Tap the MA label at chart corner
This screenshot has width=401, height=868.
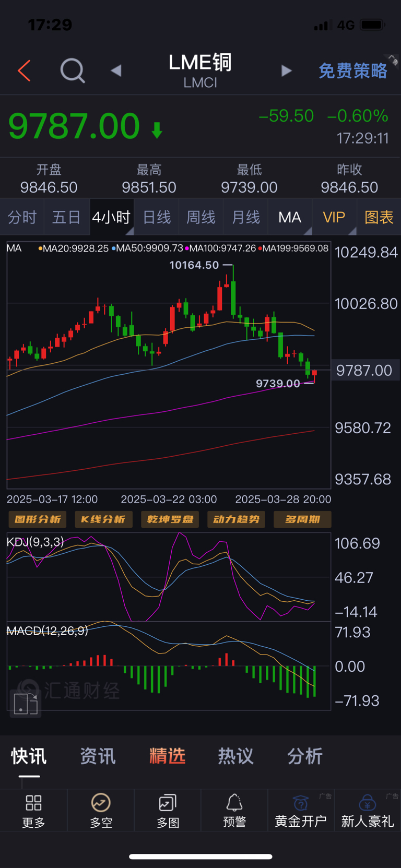tap(14, 248)
